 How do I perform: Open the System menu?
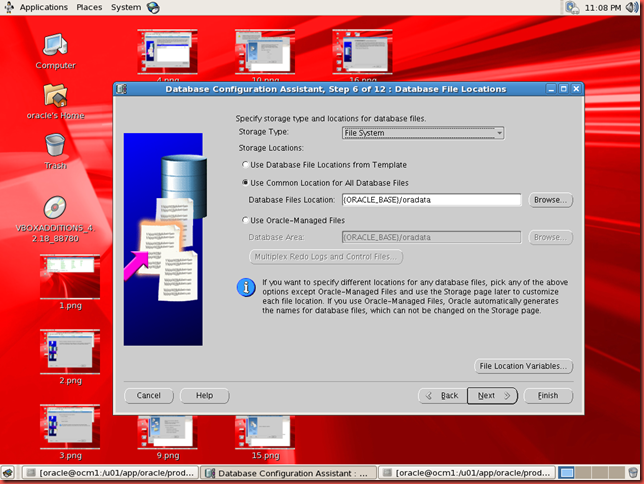pyautogui.click(x=126, y=7)
